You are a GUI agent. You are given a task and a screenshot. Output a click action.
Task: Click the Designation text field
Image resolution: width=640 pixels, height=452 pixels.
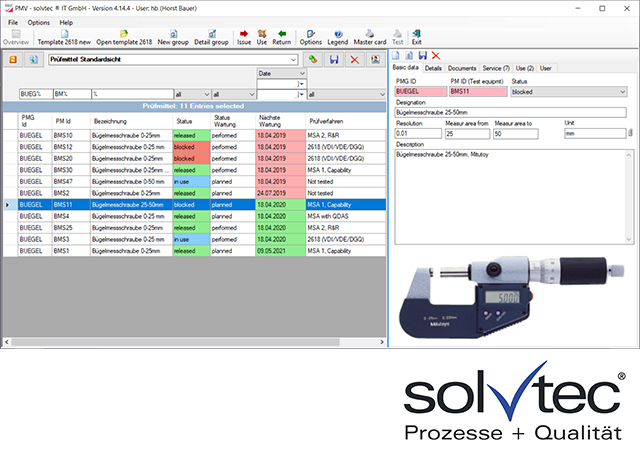click(x=510, y=111)
